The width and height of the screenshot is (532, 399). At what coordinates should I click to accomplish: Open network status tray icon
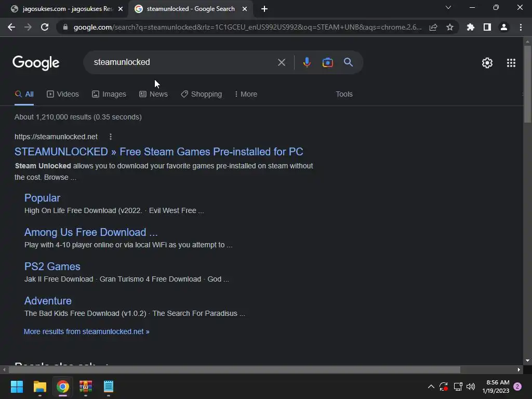pos(458,387)
